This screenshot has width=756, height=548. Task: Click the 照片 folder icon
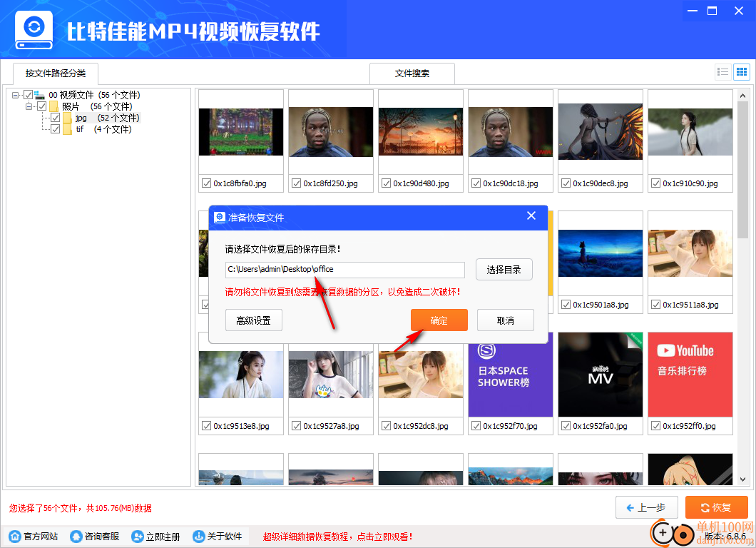click(53, 106)
